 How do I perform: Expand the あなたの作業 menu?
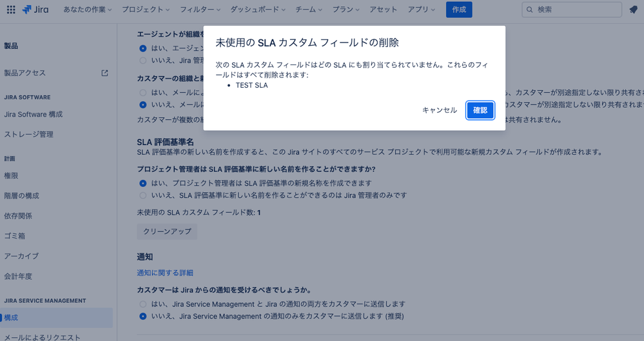point(88,10)
